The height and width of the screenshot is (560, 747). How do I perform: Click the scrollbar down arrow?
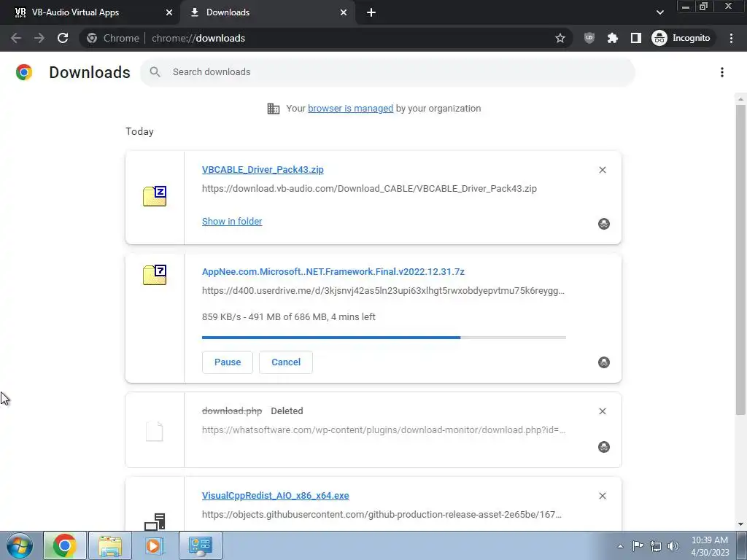[x=740, y=524]
